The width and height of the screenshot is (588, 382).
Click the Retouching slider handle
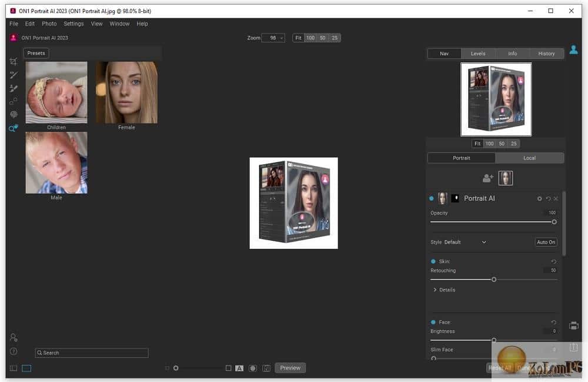click(x=494, y=280)
